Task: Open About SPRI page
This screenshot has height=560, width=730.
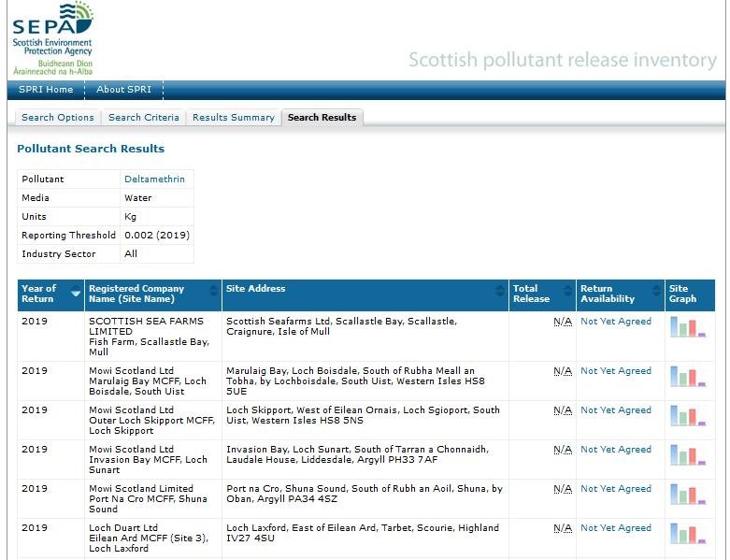Action: pyautogui.click(x=123, y=90)
